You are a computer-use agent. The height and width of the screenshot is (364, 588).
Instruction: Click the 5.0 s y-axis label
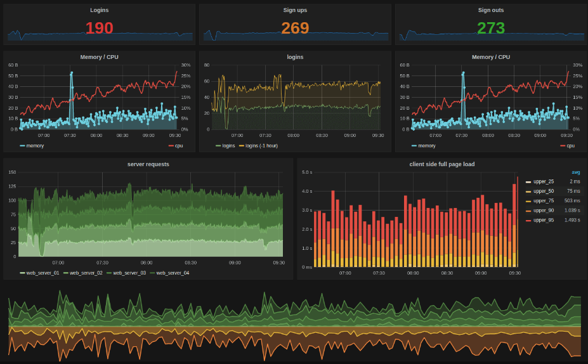coord(307,172)
